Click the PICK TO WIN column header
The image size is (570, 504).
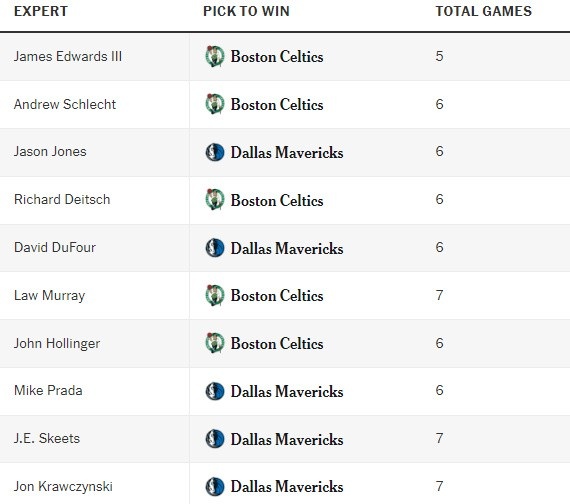[x=246, y=11]
